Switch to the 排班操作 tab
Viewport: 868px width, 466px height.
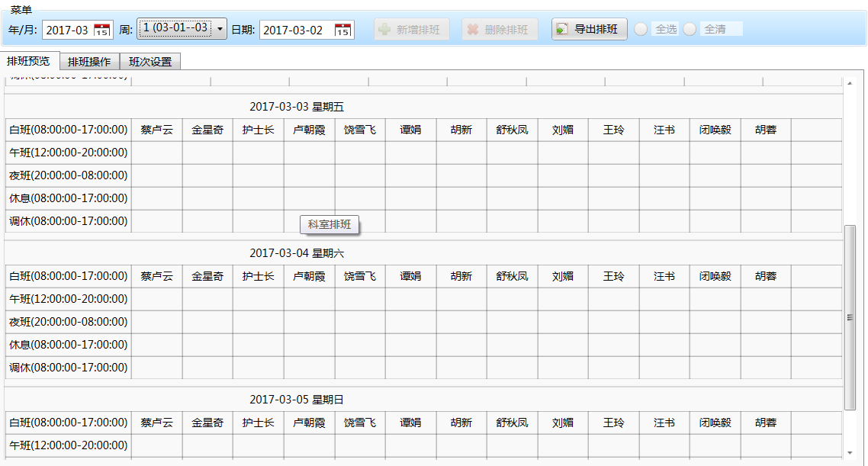coord(89,62)
